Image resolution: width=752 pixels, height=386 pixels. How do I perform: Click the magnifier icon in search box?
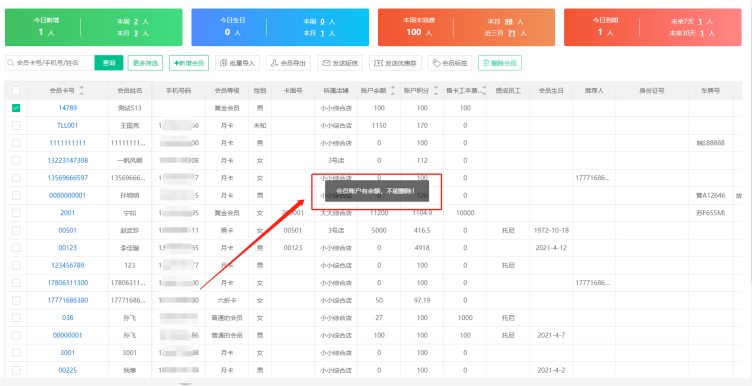coord(11,63)
